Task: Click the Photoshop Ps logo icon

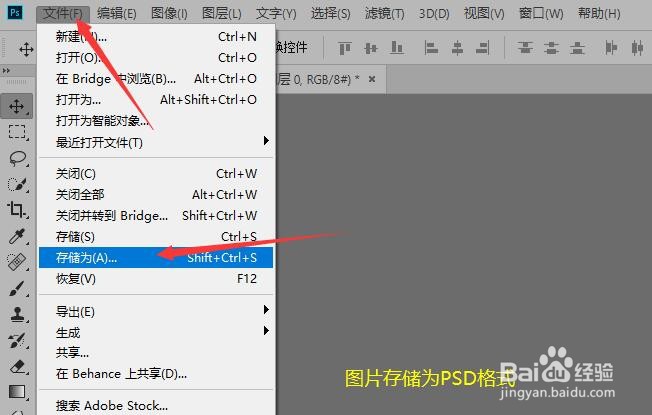Action: pos(15,12)
